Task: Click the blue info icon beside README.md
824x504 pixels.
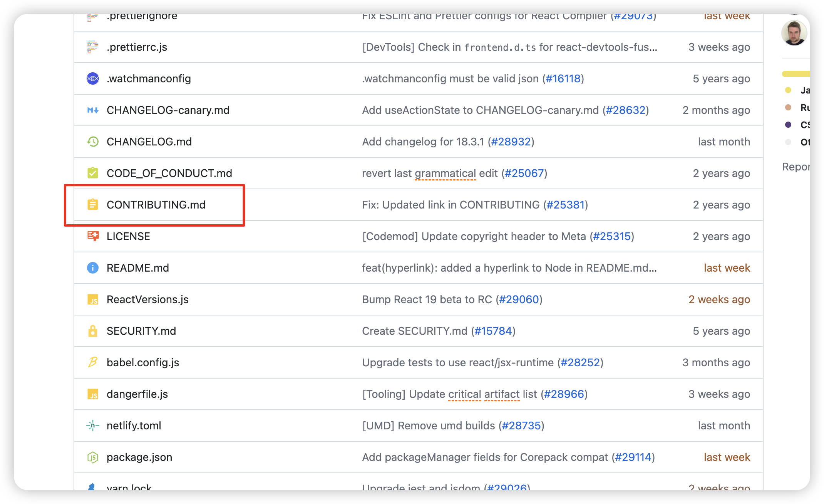Action: pos(92,268)
